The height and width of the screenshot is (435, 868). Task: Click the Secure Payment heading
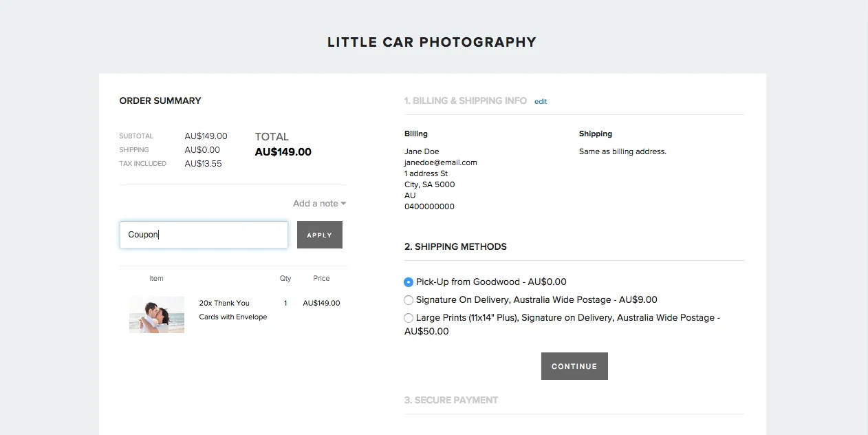(451, 400)
